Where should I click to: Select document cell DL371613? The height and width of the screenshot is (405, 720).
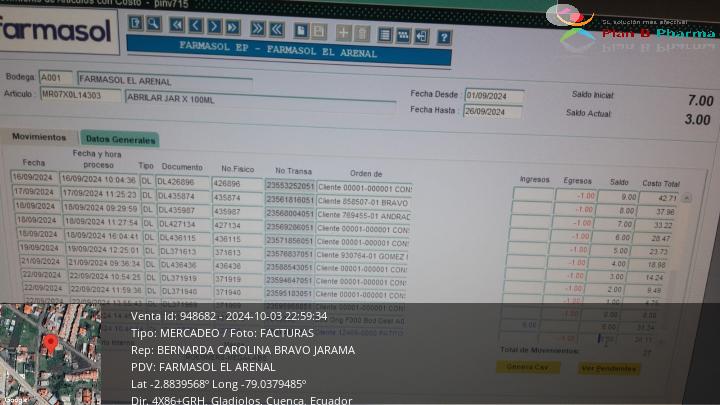pyautogui.click(x=186, y=252)
